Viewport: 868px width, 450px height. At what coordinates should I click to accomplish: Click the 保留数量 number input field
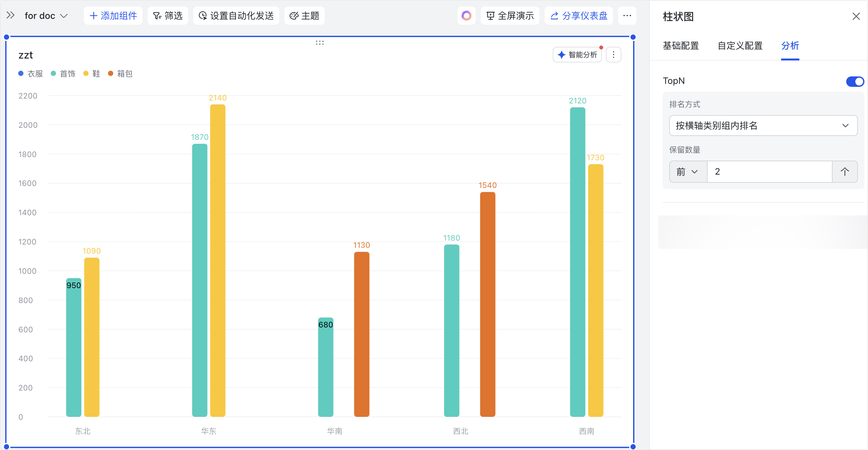769,172
